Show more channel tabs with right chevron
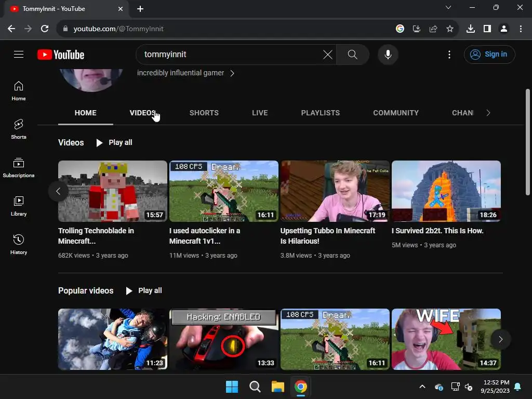This screenshot has width=532, height=399. 488,113
